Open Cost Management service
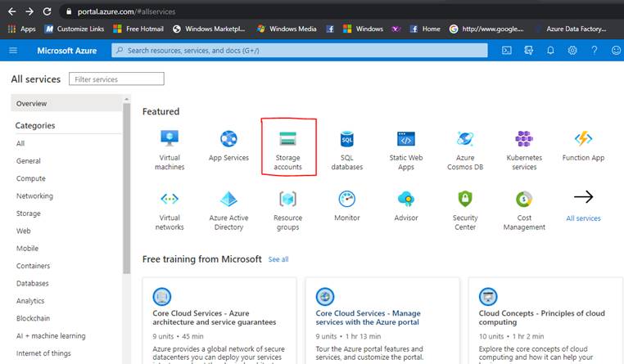Screen dimensions: 624x364 (524, 210)
